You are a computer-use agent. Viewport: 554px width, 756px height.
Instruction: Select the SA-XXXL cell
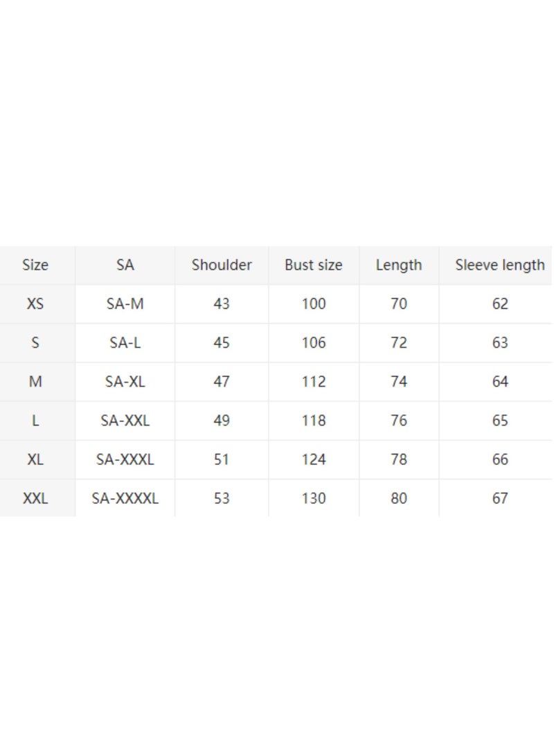(125, 459)
